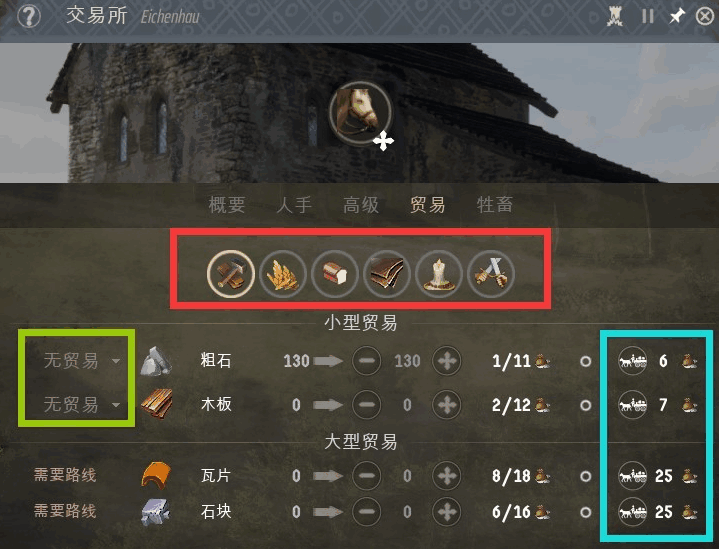
Task: Select the wheat crops category icon
Action: pos(283,274)
